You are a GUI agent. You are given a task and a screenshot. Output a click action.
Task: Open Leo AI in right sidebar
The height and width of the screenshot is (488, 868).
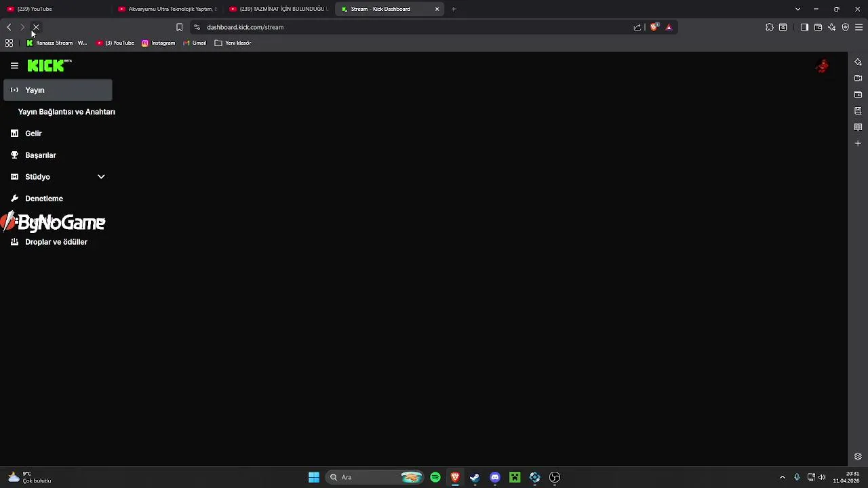coord(858,62)
